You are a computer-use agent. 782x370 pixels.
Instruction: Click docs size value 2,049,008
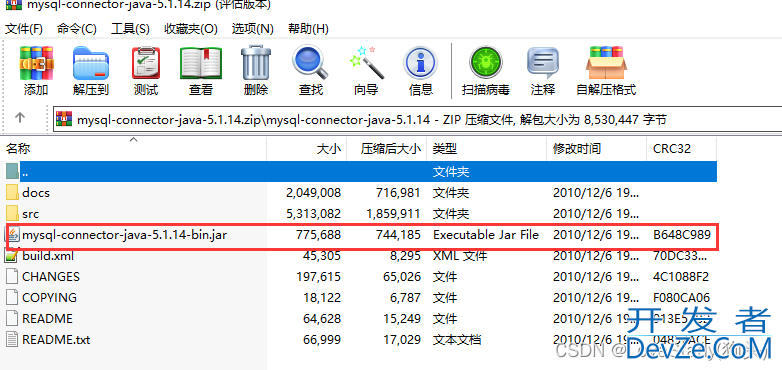coord(314,192)
